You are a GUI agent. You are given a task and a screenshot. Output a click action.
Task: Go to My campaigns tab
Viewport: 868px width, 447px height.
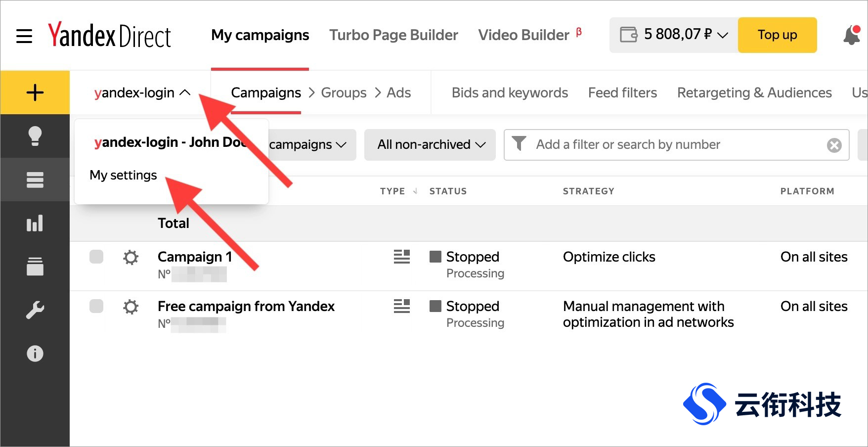coord(260,35)
